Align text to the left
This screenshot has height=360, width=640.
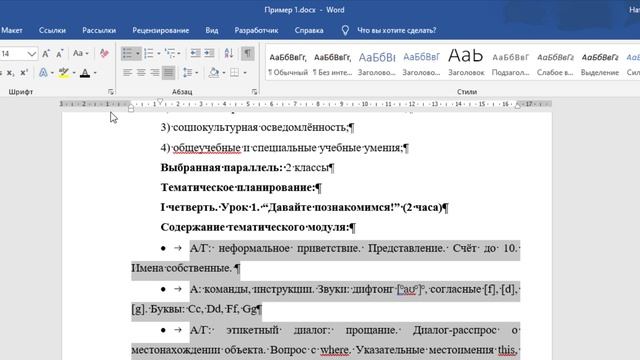click(x=127, y=73)
